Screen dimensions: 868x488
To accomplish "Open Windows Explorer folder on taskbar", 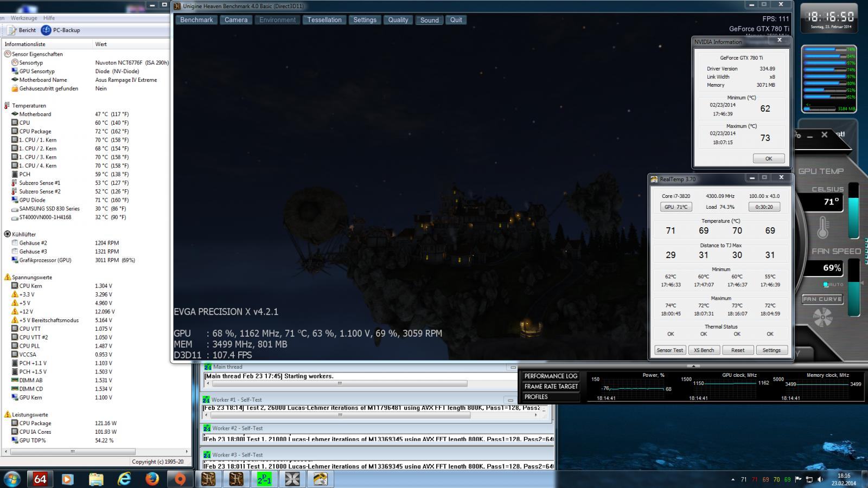I will tap(95, 479).
